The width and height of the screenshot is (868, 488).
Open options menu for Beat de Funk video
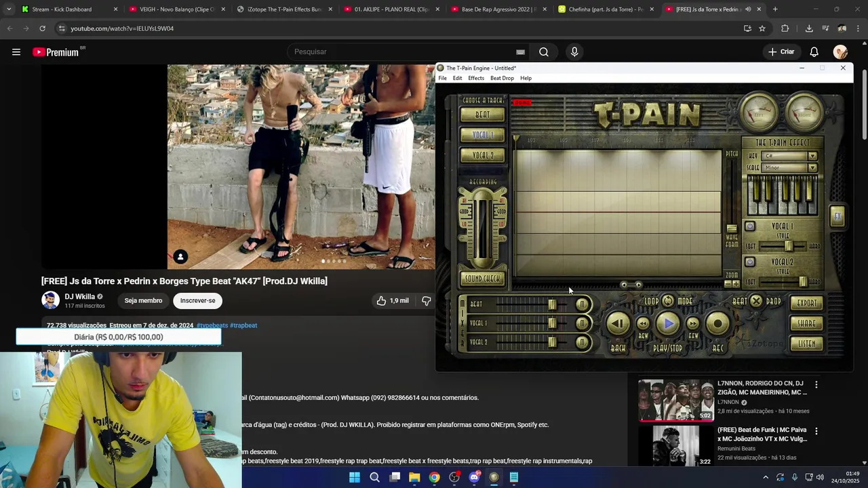816,431
